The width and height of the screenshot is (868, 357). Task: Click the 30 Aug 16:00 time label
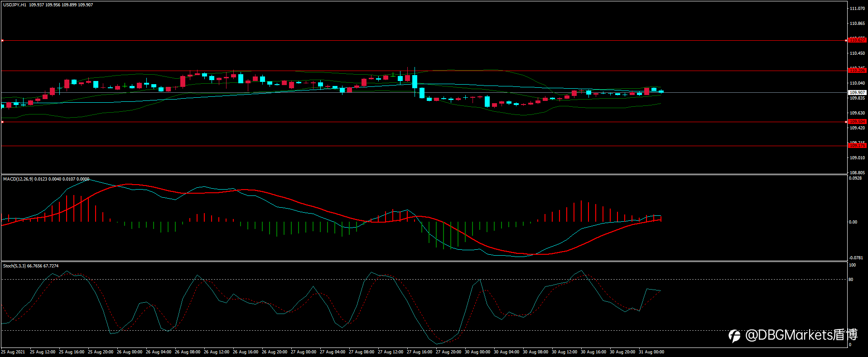[593, 352]
